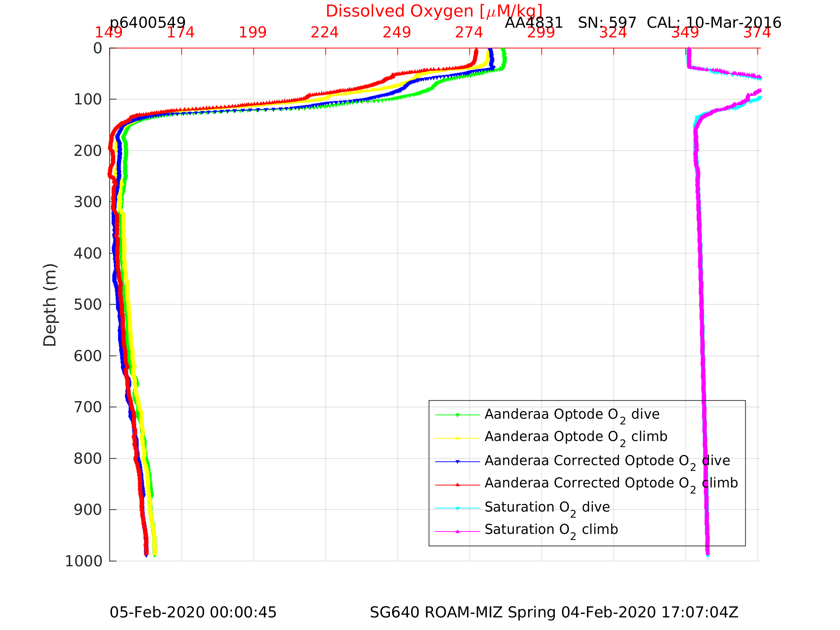The height and width of the screenshot is (630, 840).
Task: Click the x-axis tick label '199'
Action: point(253,33)
